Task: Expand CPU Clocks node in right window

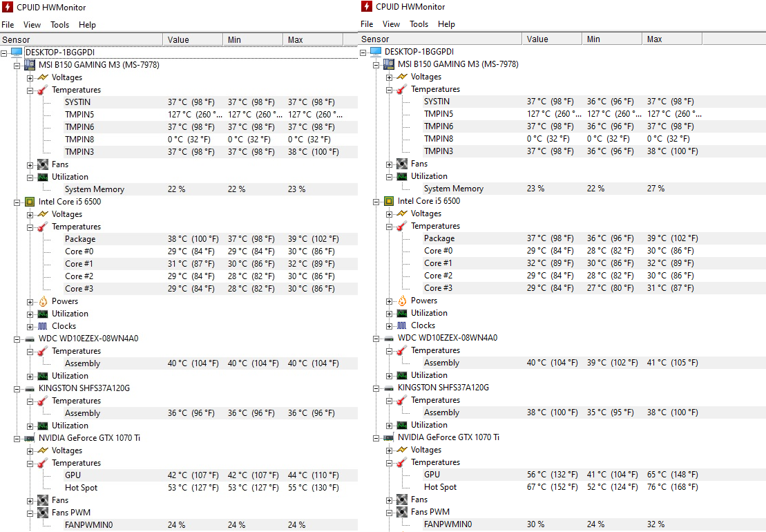Action: click(x=390, y=326)
